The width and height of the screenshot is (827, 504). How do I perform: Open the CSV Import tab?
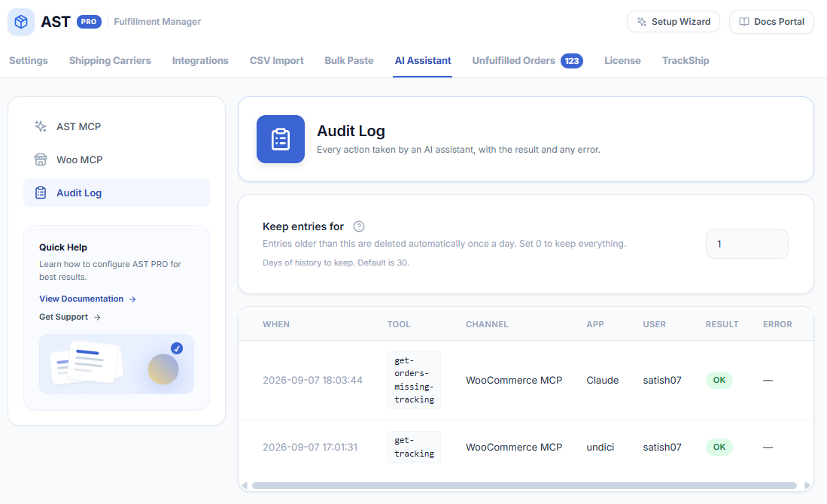coord(276,61)
